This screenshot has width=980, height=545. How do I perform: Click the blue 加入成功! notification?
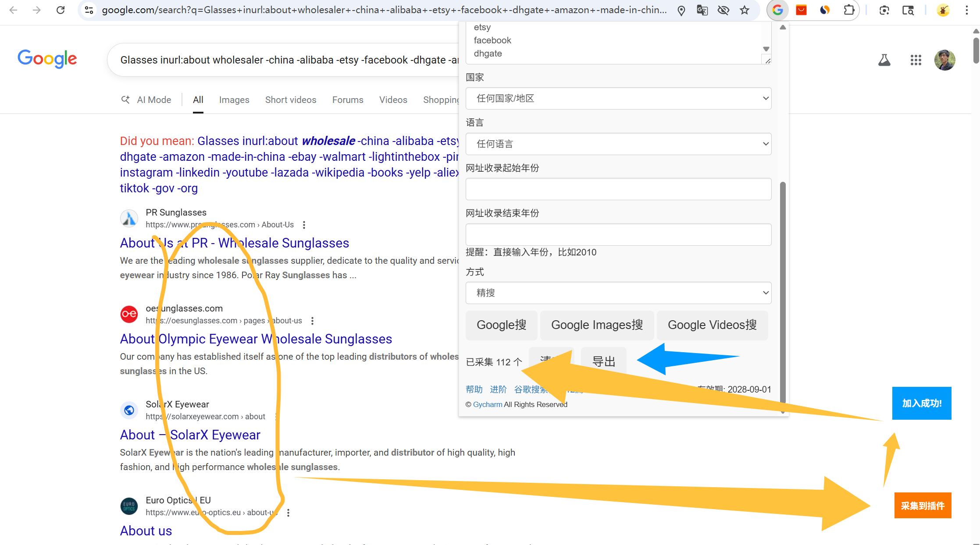point(922,403)
